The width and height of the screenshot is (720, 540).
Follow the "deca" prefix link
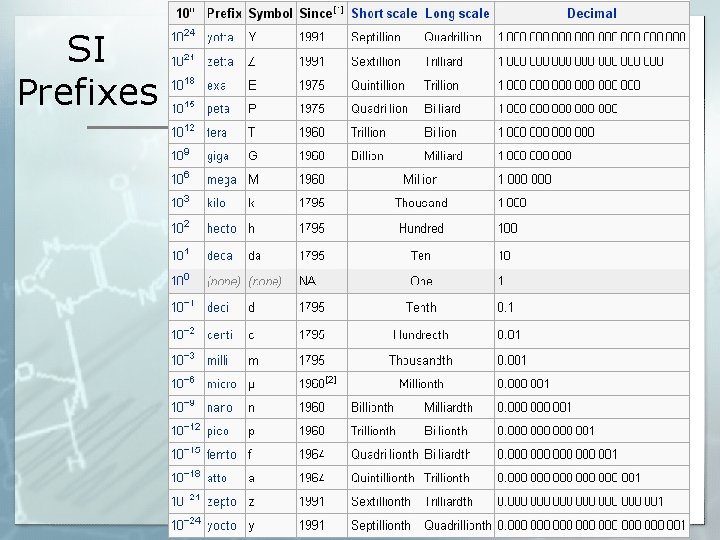click(220, 256)
